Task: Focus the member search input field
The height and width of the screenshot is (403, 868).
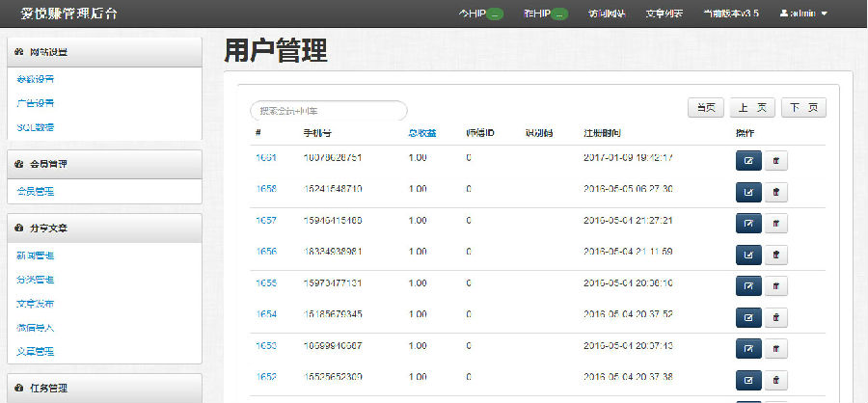Action: click(x=329, y=111)
